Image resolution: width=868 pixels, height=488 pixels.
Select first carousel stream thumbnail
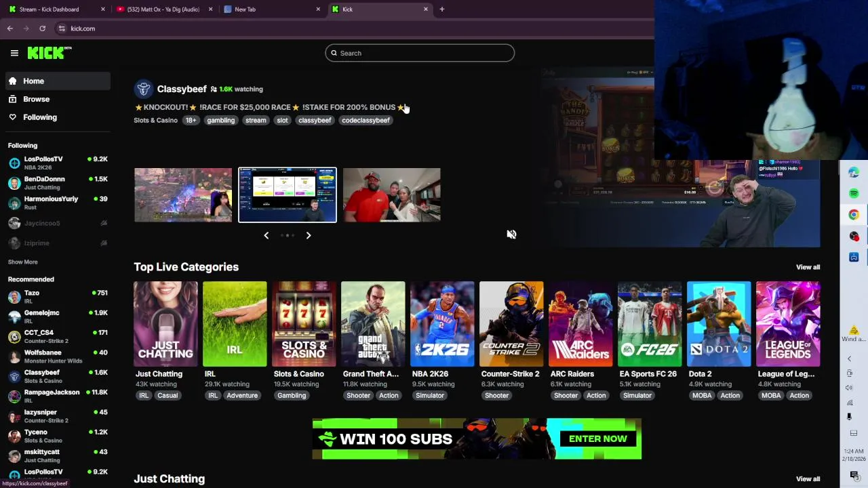click(183, 195)
